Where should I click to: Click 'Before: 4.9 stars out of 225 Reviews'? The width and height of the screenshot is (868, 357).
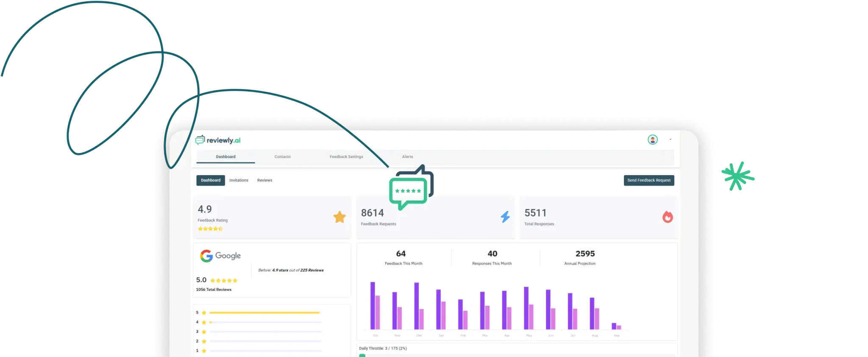tap(291, 270)
